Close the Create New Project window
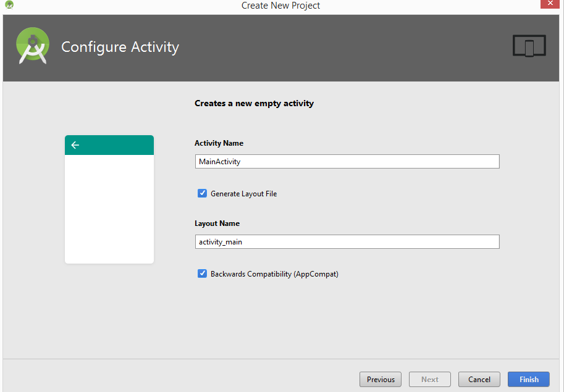 [550, 4]
